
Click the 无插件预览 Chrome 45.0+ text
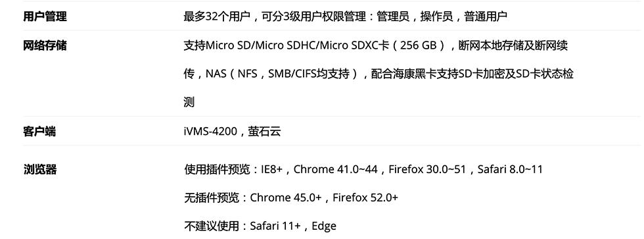[252, 198]
